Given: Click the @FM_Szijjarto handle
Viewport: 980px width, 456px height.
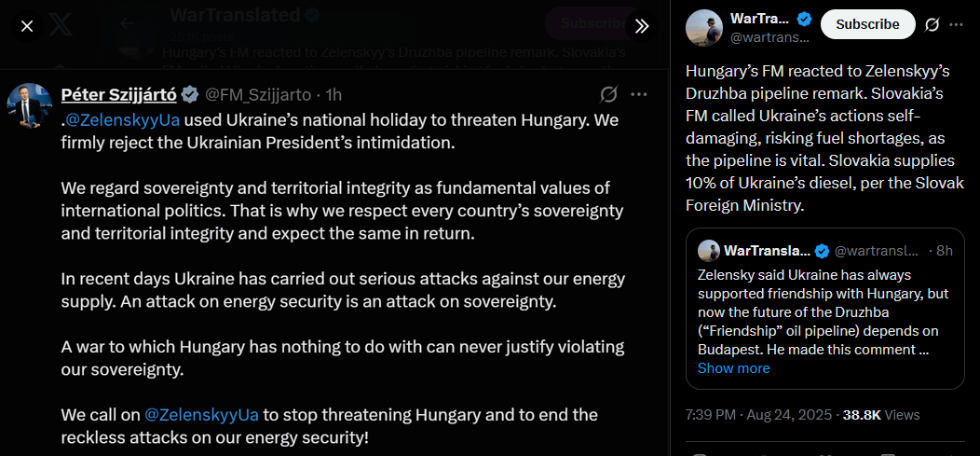Looking at the screenshot, I should (x=258, y=94).
